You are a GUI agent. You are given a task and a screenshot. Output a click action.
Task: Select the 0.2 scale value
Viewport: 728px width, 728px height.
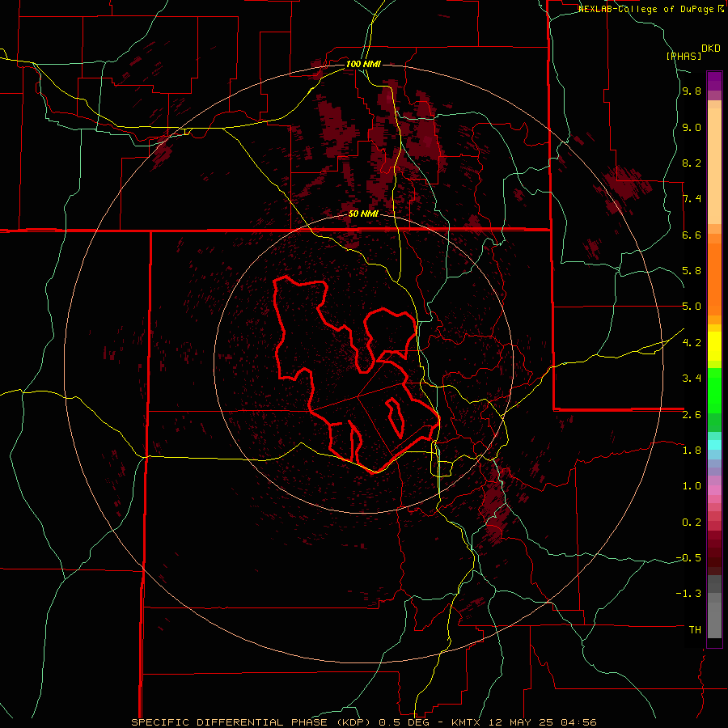(x=692, y=523)
